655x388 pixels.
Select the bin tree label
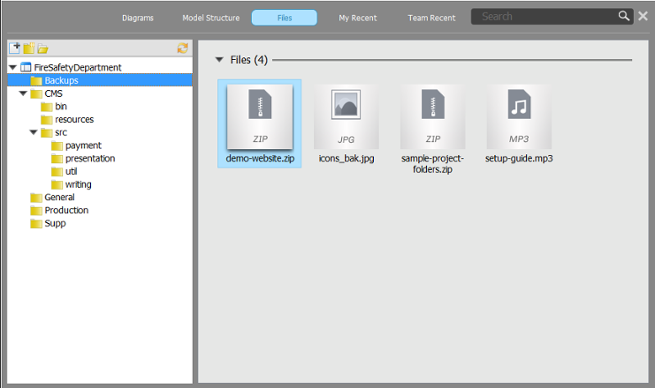click(x=61, y=107)
